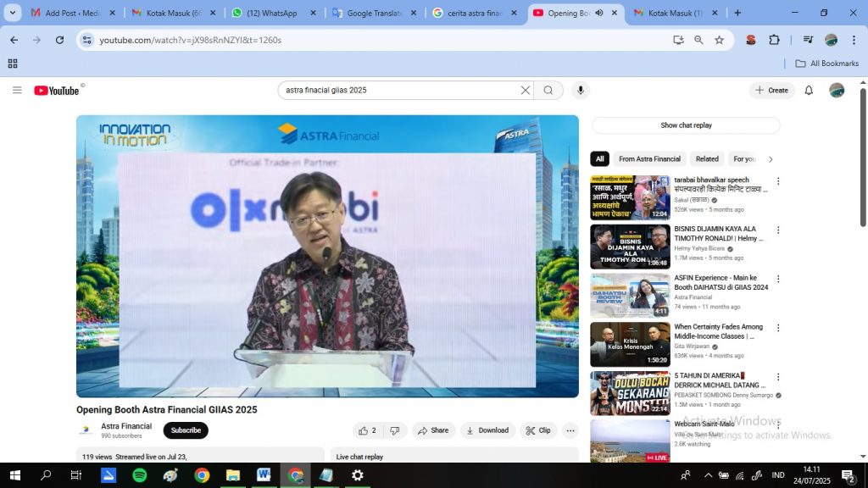Screen dimensions: 868x488
Task: Go to YouTube home via logo
Action: pyautogui.click(x=57, y=90)
